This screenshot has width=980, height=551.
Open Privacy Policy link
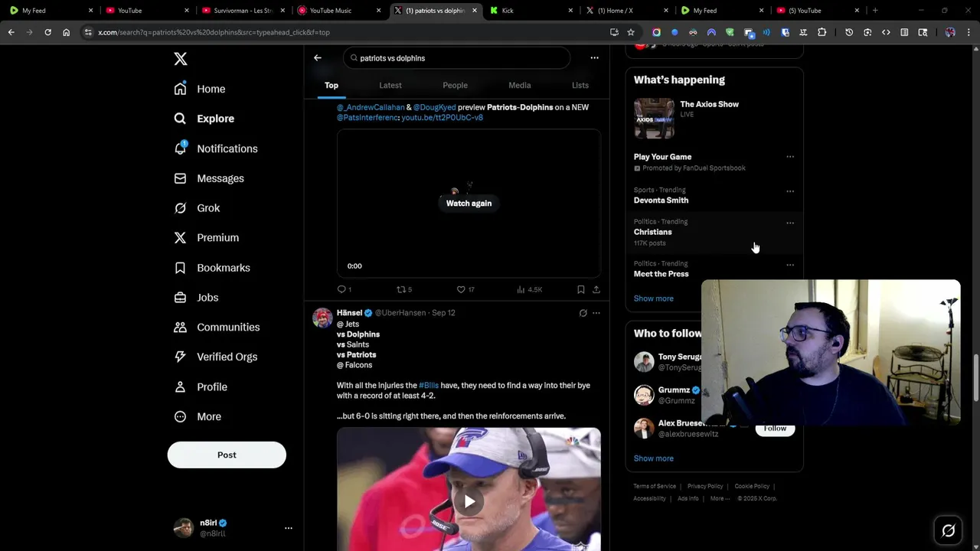tap(705, 487)
